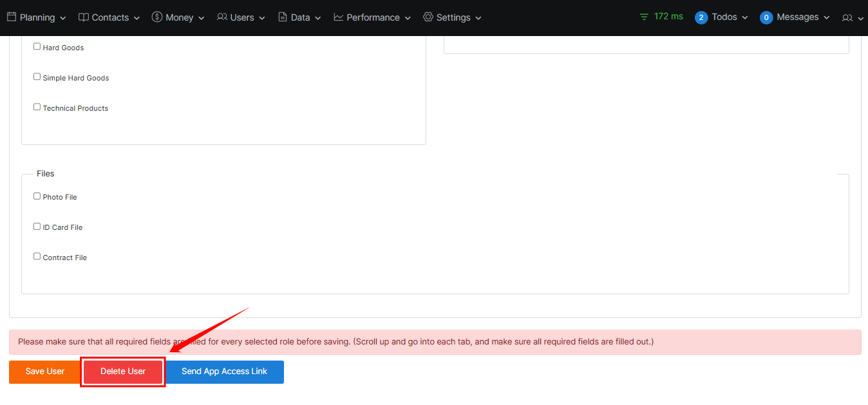Enable the Technical Products checkbox

[37, 107]
